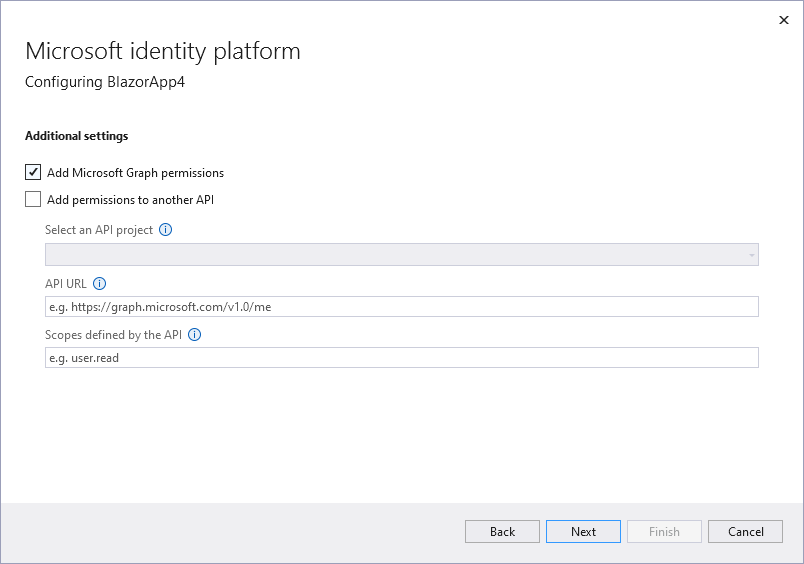The width and height of the screenshot is (804, 564).
Task: Uncheck the Add Microsoft Graph permissions checkbox
Action: (x=33, y=172)
